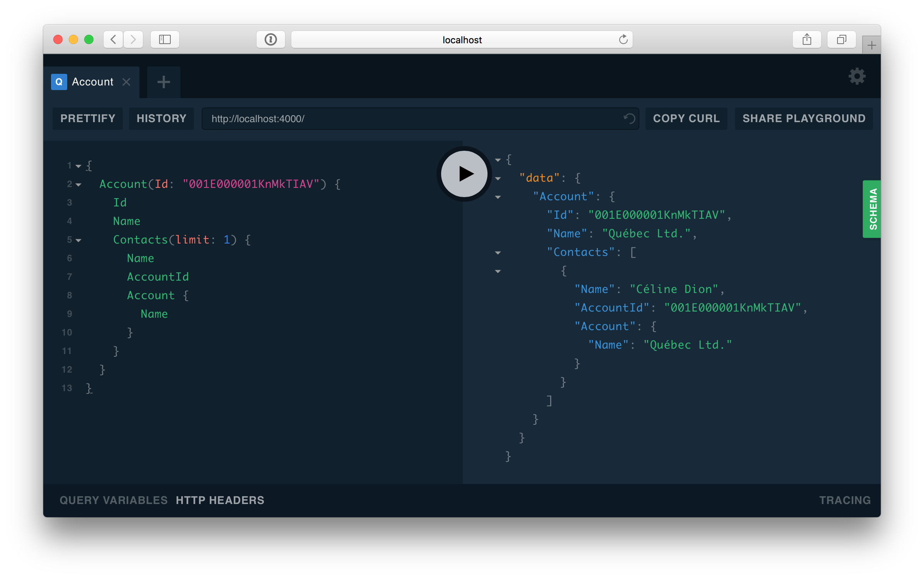
Task: Go back to the previous page
Action: click(113, 39)
